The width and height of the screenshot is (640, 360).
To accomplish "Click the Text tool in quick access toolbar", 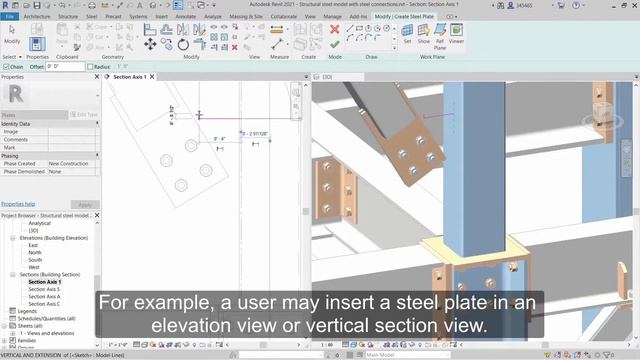I will pyautogui.click(x=140, y=5).
